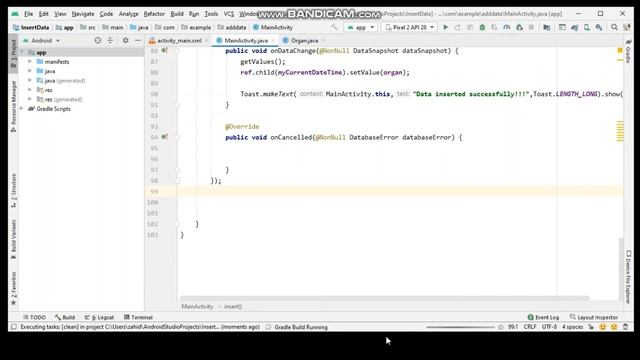Hide the Project panel with the minus icon

pyautogui.click(x=138, y=40)
